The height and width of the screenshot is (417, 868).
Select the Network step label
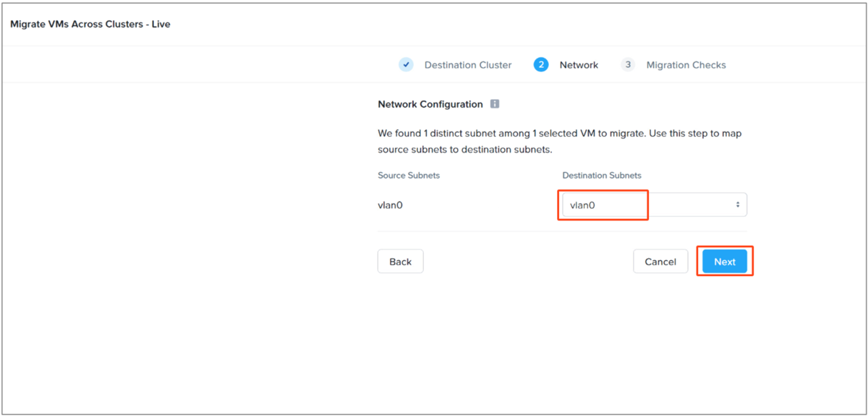pyautogui.click(x=579, y=65)
